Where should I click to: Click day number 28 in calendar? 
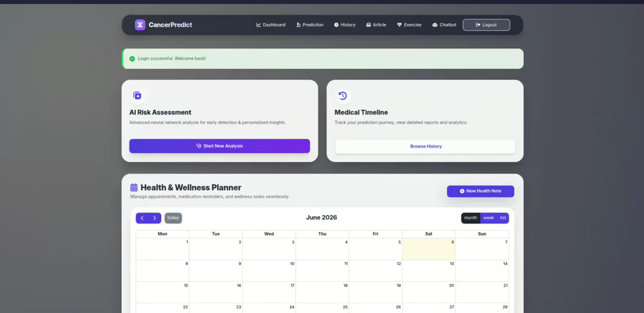505,307
